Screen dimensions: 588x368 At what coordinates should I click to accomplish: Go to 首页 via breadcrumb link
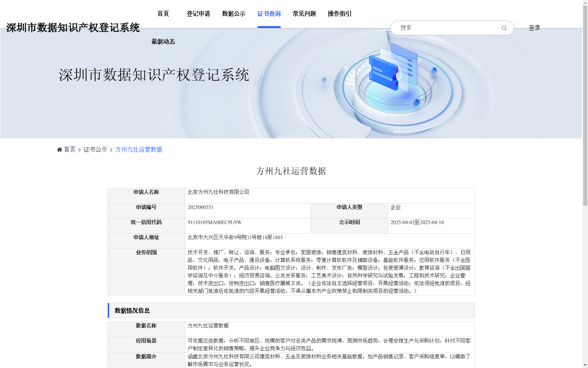69,149
